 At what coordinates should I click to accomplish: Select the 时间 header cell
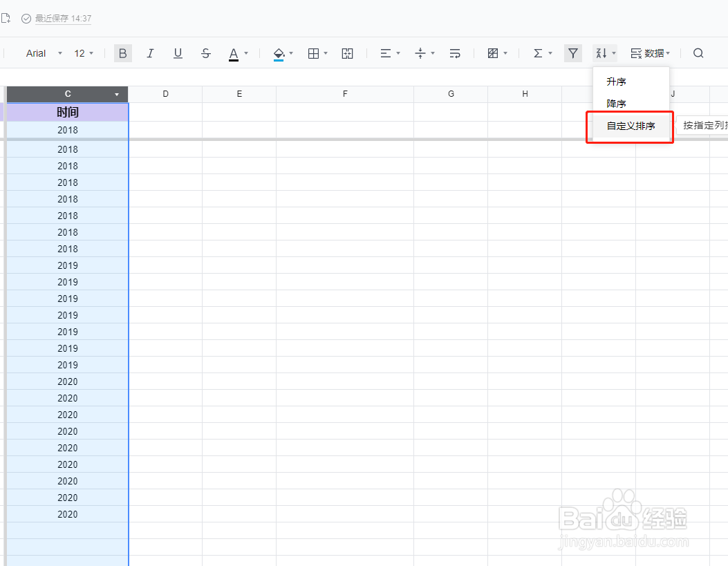[67, 112]
